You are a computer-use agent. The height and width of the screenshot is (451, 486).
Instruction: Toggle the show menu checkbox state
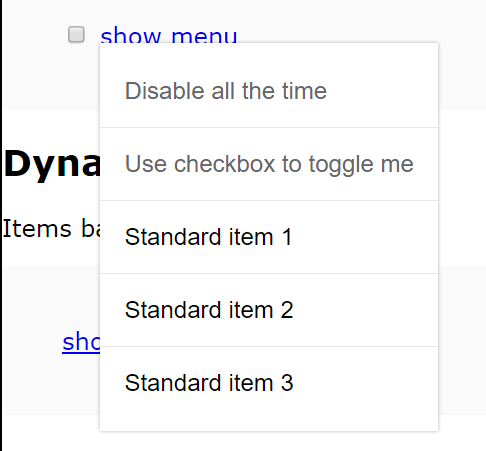[x=76, y=35]
